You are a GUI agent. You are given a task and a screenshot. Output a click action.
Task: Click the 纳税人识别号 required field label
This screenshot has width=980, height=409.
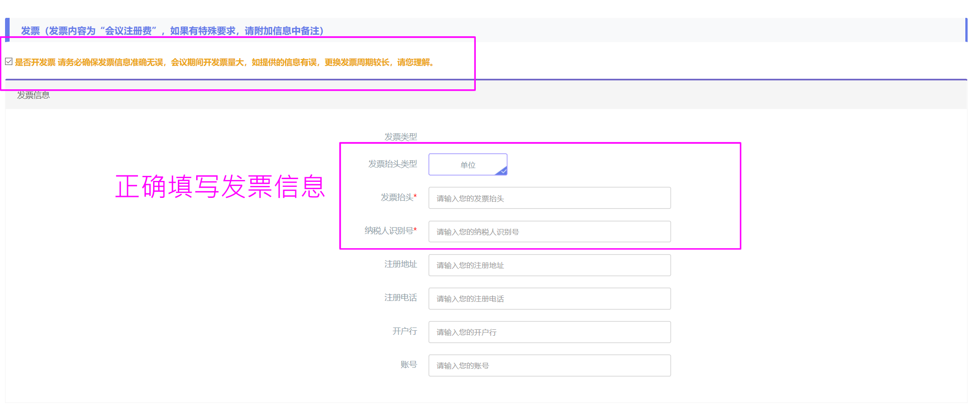tap(390, 231)
